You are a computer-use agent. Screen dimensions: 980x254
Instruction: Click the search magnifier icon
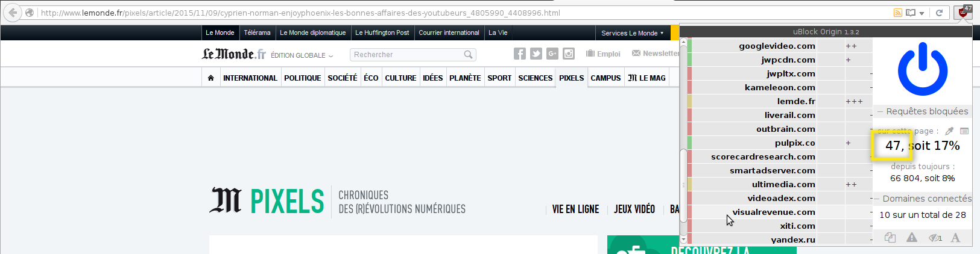(x=468, y=55)
